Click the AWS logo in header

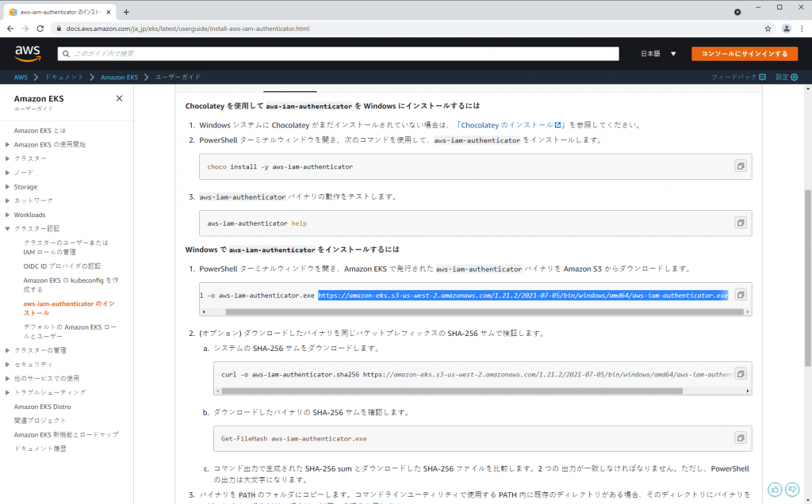28,53
